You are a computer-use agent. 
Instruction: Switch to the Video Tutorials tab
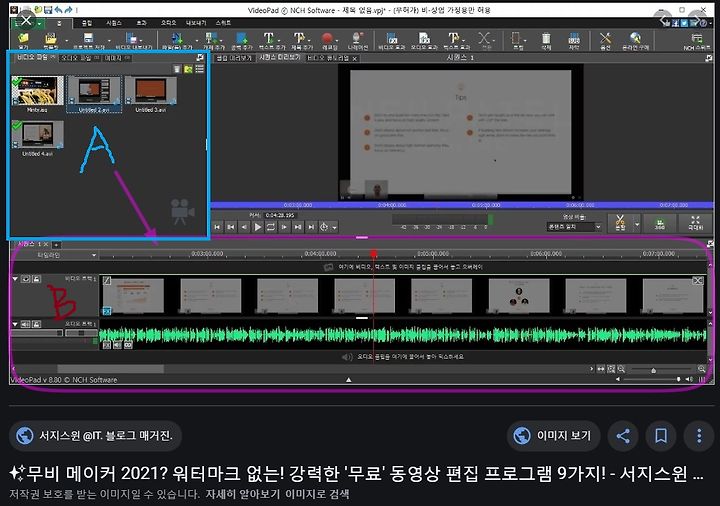tap(332, 58)
